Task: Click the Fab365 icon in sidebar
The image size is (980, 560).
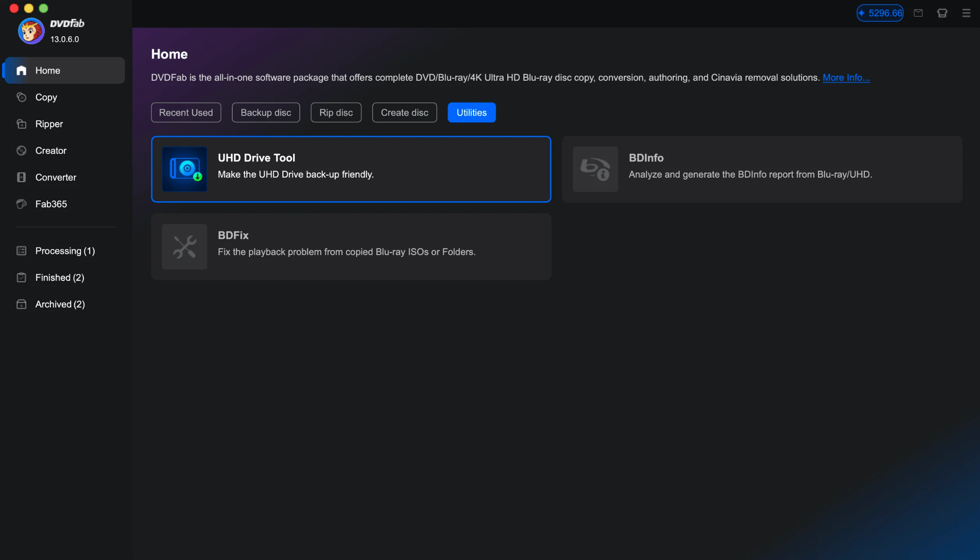Action: (x=21, y=204)
